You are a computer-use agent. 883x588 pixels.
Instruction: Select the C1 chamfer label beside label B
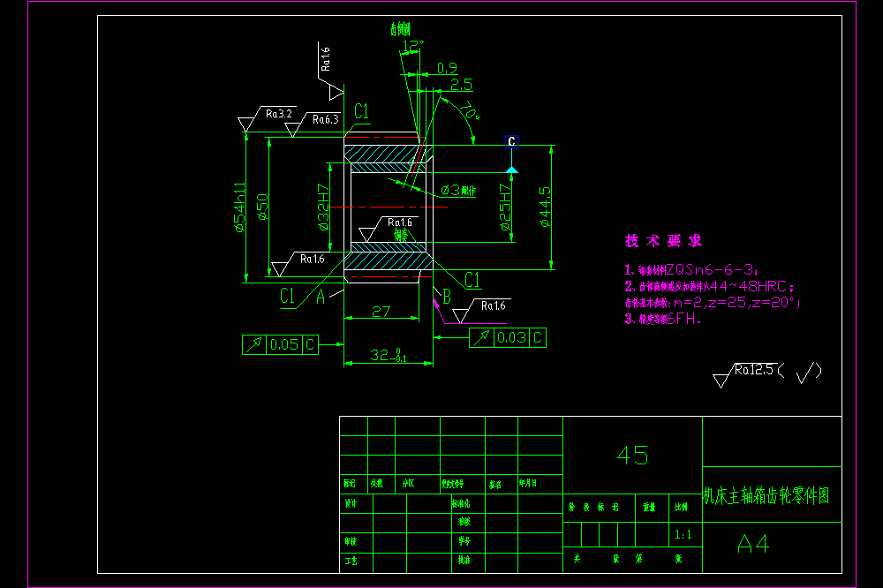[x=472, y=280]
